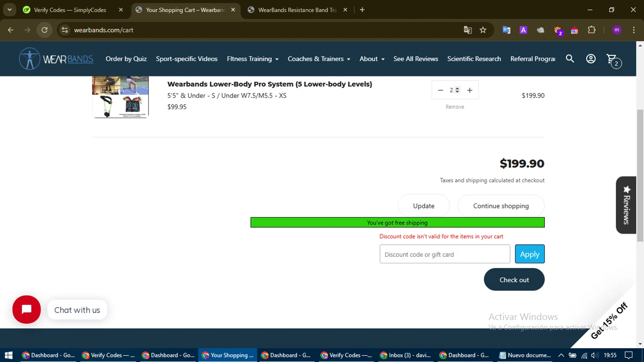Open the network Wi-Fi tray icon
The width and height of the screenshot is (644, 362).
click(584, 355)
